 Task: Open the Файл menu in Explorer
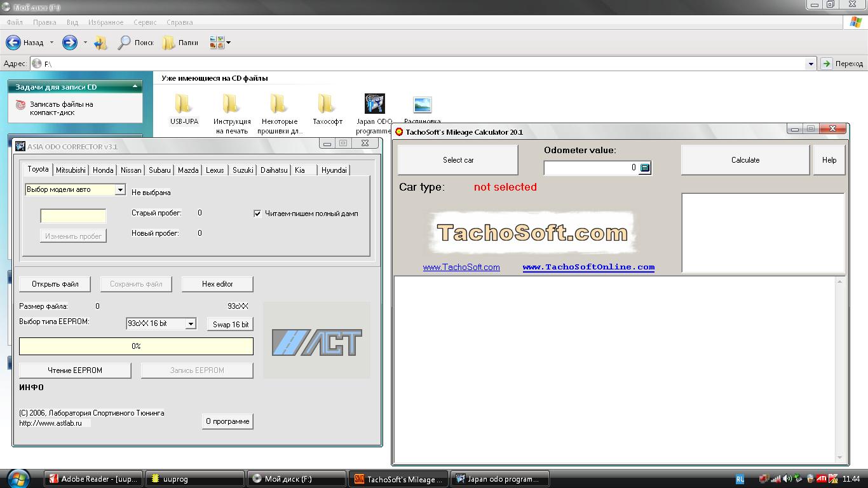(15, 22)
